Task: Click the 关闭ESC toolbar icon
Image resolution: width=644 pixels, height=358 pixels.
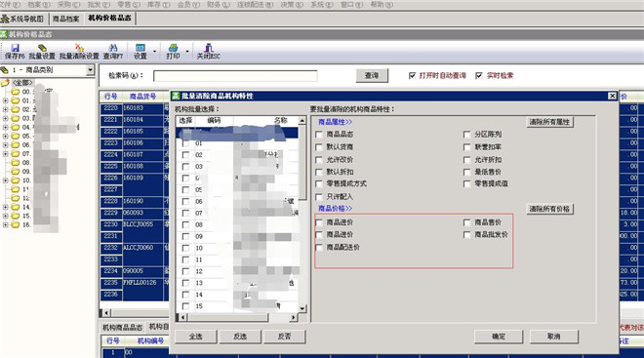Action: 208,48
